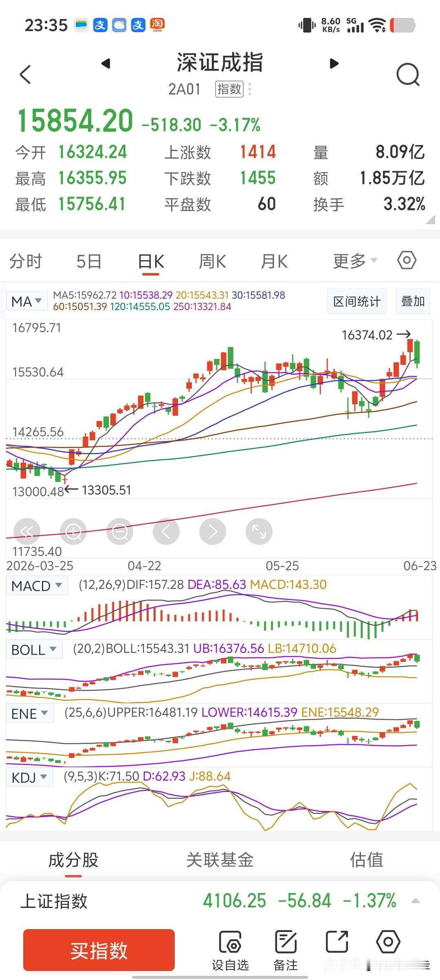Tap the MA5:15962.72 readout
This screenshot has height=980, width=440.
point(85,295)
